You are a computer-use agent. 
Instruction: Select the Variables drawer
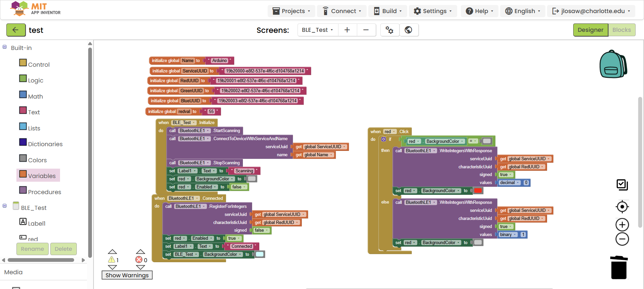38,175
